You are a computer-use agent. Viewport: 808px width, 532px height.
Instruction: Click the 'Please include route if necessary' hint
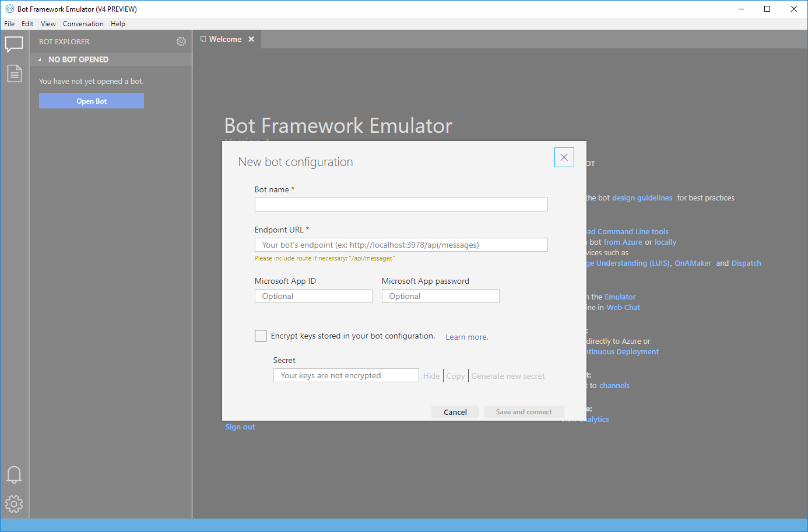pos(324,258)
